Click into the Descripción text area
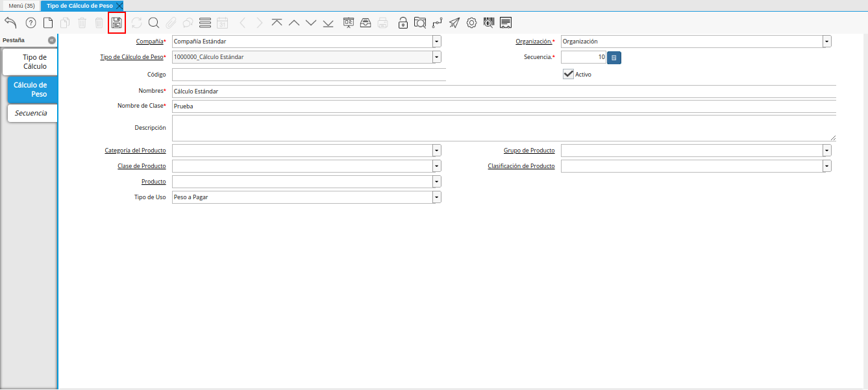This screenshot has height=390, width=868. [x=504, y=128]
